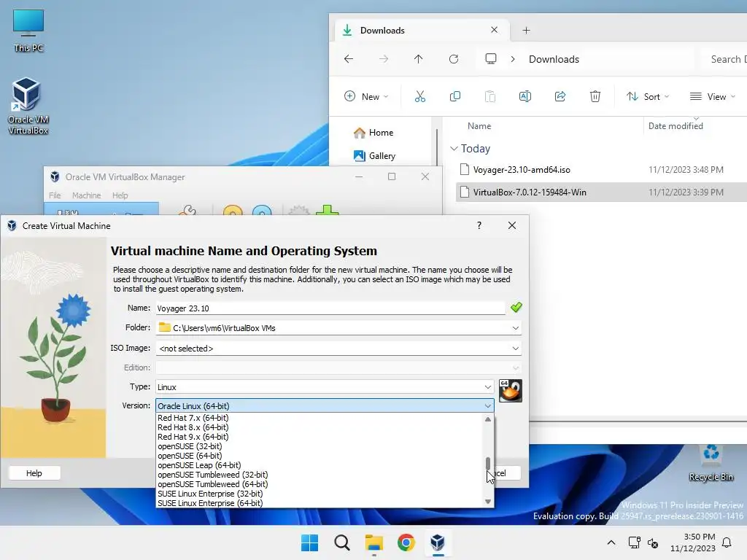Click the Delete trash icon in explorer

[595, 97]
